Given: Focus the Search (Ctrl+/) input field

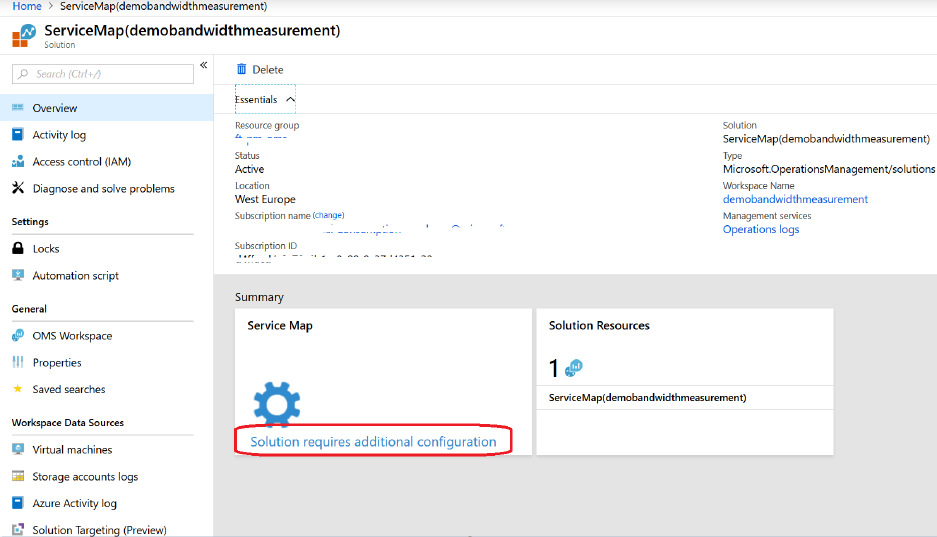Looking at the screenshot, I should click(103, 74).
